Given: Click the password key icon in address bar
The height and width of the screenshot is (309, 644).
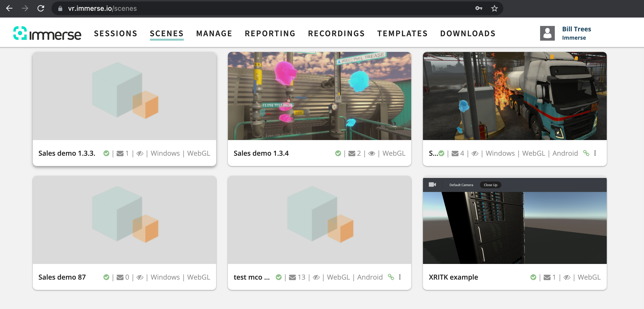Looking at the screenshot, I should tap(479, 9).
